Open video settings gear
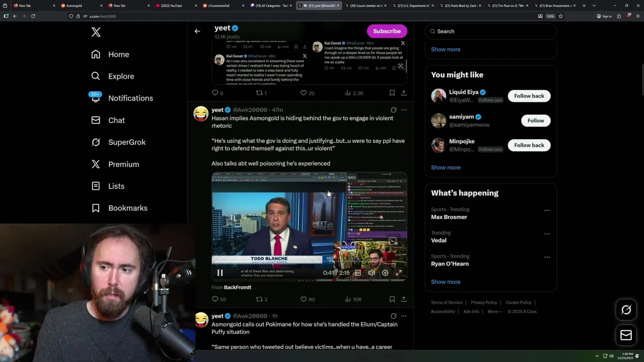Image resolution: width=644 pixels, height=362 pixels. pos(385,273)
